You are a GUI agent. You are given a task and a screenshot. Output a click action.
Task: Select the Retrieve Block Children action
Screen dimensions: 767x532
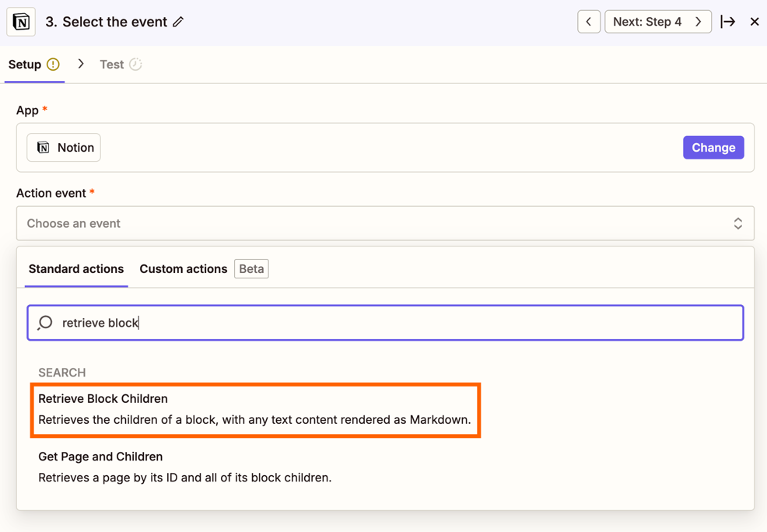click(255, 410)
